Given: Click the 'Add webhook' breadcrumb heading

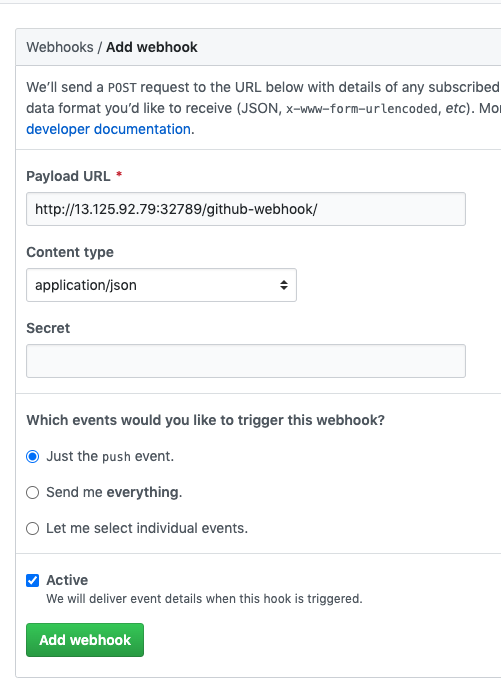Looking at the screenshot, I should (152, 47).
